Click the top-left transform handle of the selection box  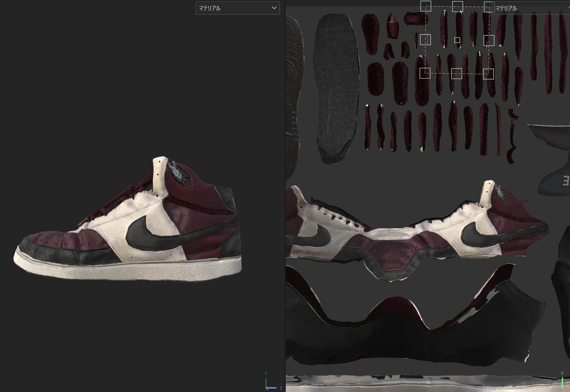pyautogui.click(x=426, y=6)
